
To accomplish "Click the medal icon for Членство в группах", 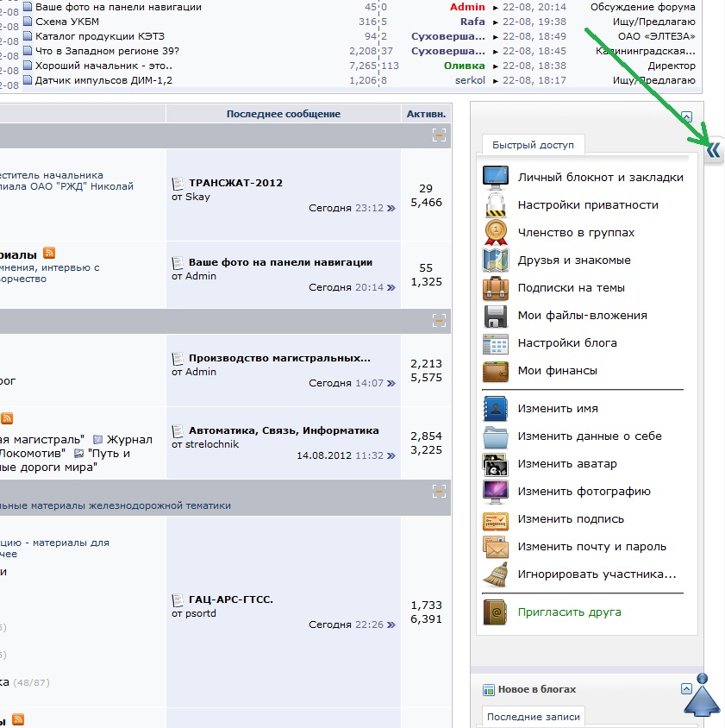I will (496, 233).
